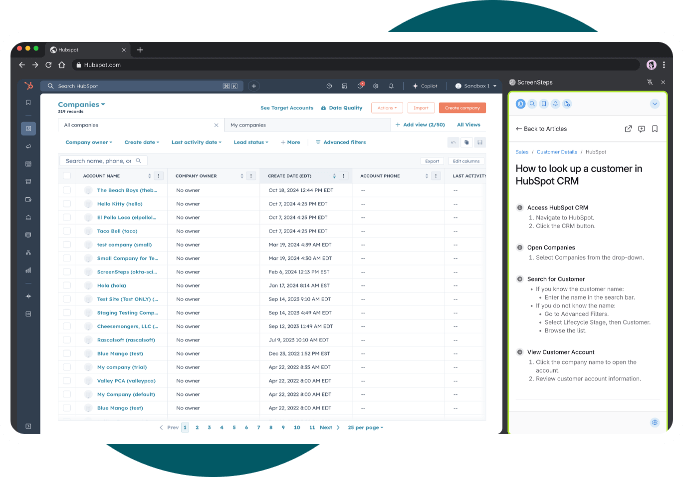This screenshot has height=477, width=683.
Task: Switch to My companies view tab
Action: click(x=308, y=125)
